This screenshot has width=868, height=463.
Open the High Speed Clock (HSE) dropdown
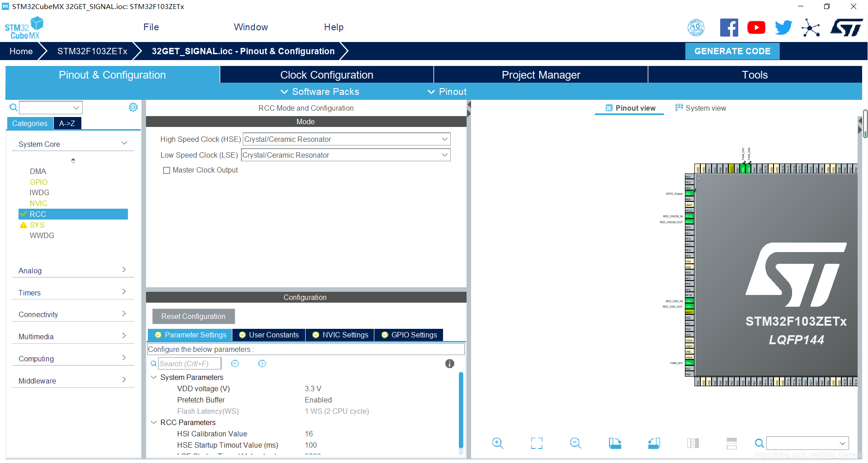(x=347, y=139)
